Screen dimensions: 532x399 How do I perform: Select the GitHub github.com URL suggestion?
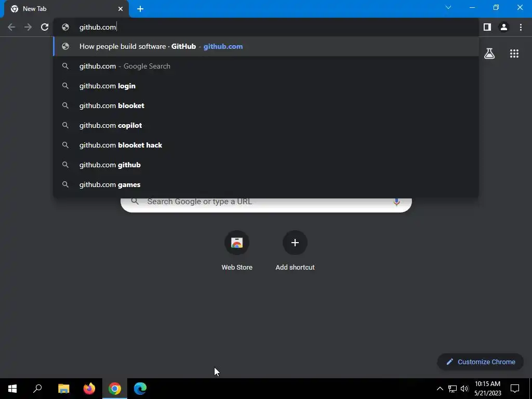tap(266, 46)
